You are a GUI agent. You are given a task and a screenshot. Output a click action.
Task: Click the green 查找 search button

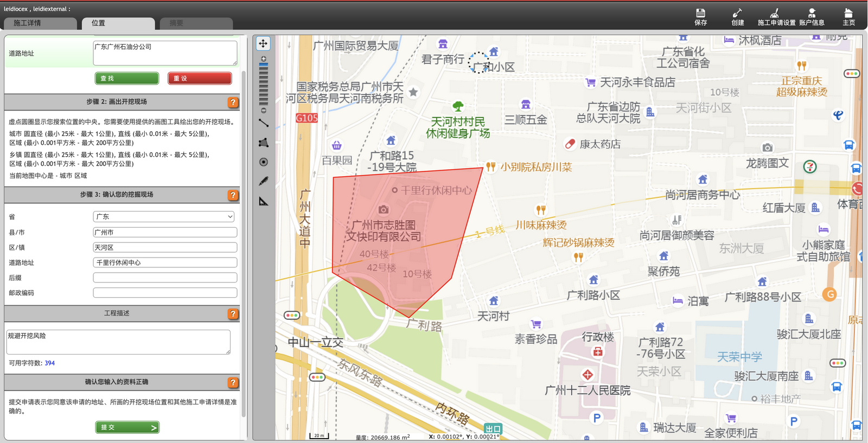(x=127, y=79)
